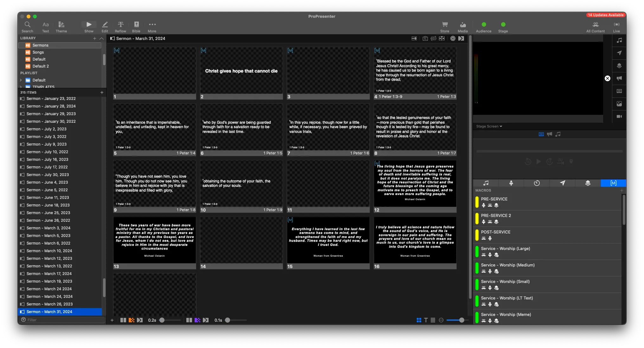Toggle the Stage screens indicator

pyautogui.click(x=503, y=25)
